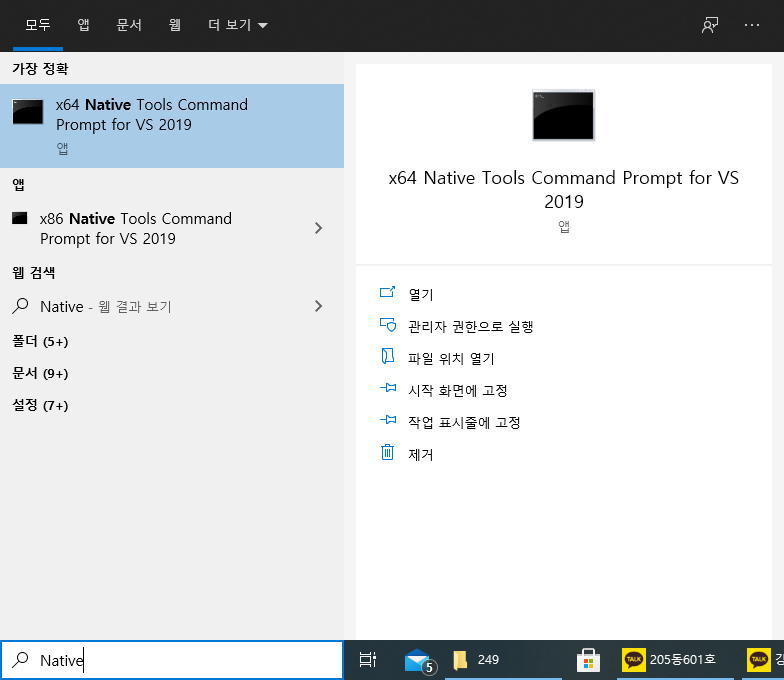
Task: Open the 249 folder taskbar item
Action: [502, 660]
